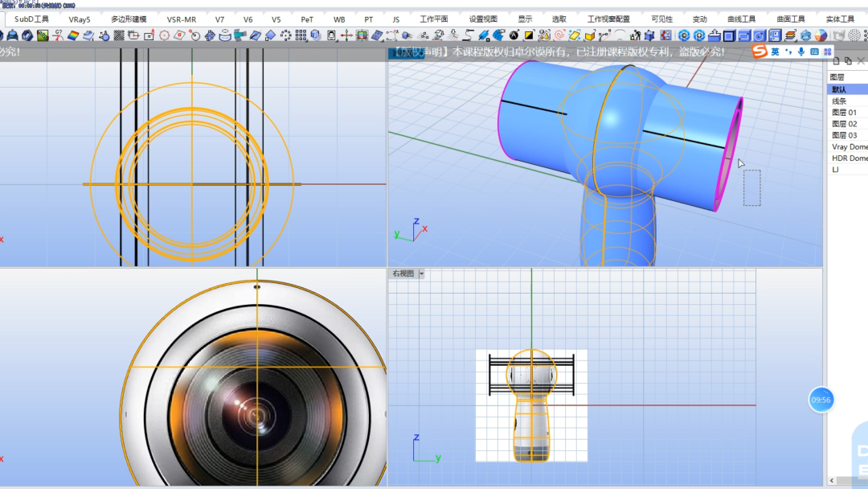The image size is (868, 489).
Task: Toggle the Sogou 英 language mode
Action: [x=775, y=51]
